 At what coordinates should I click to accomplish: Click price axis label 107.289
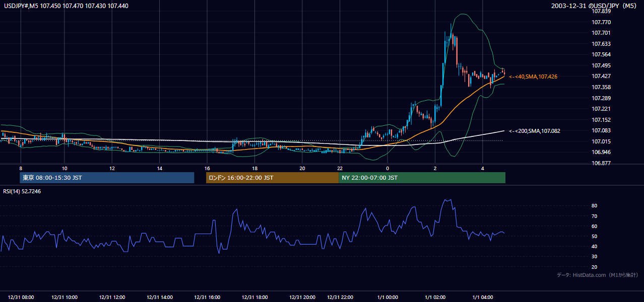(x=601, y=98)
